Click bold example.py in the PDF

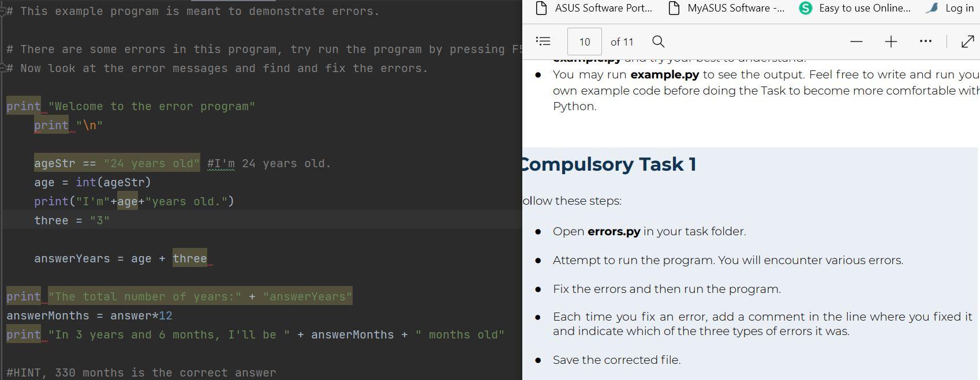(664, 74)
